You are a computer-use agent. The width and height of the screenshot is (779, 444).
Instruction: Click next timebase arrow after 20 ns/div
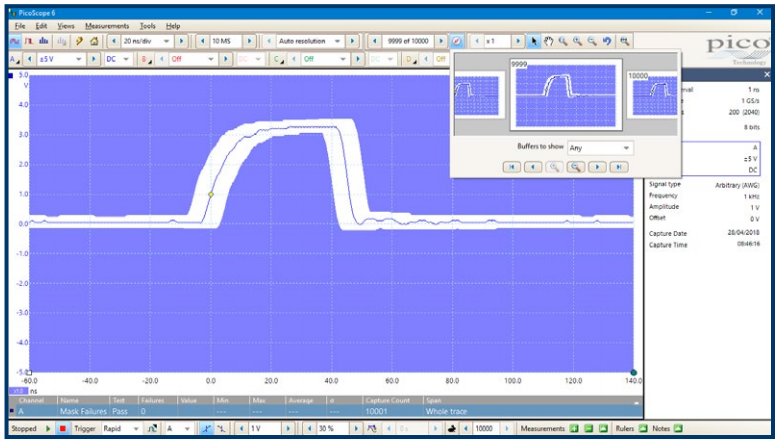pyautogui.click(x=181, y=41)
